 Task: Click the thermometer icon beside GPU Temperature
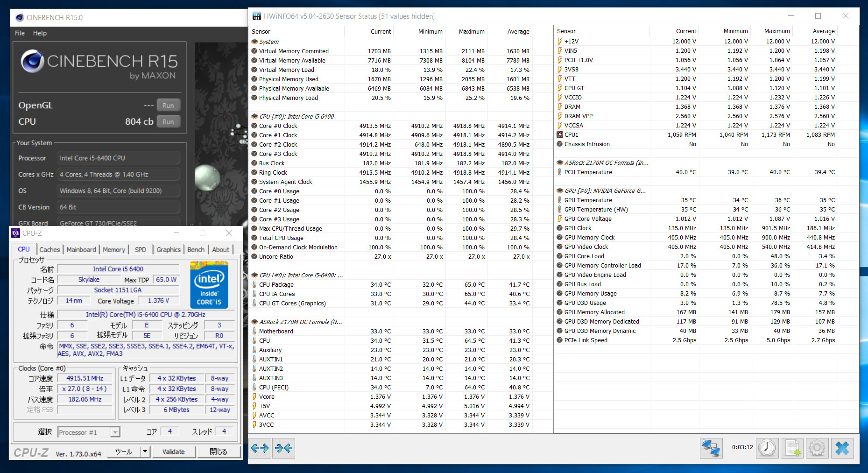point(560,200)
